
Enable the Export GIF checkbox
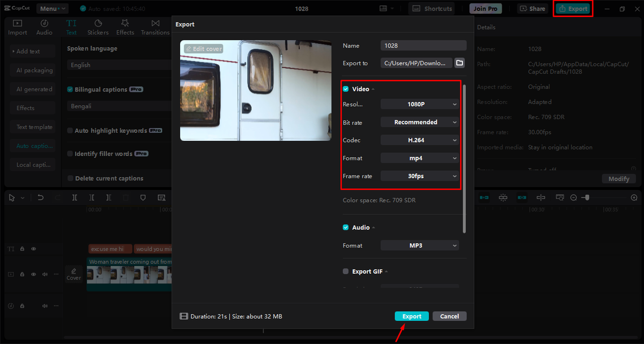346,271
